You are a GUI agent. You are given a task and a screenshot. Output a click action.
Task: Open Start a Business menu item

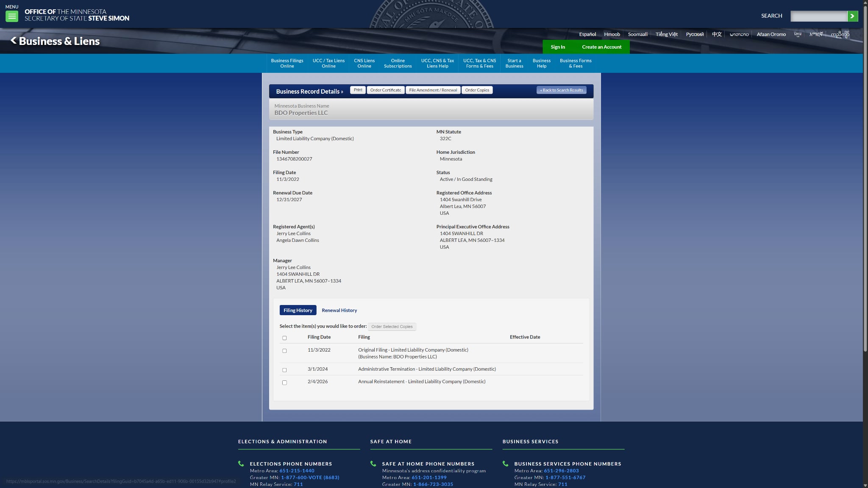tap(514, 64)
